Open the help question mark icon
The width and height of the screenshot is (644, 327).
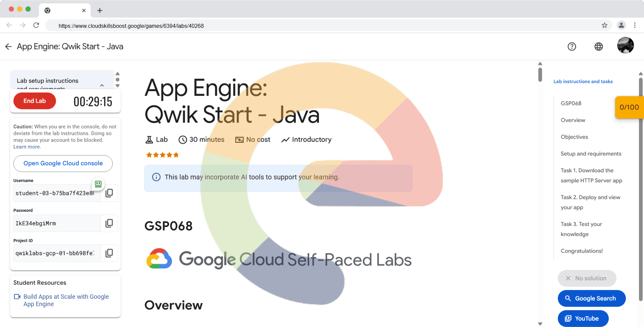572,47
